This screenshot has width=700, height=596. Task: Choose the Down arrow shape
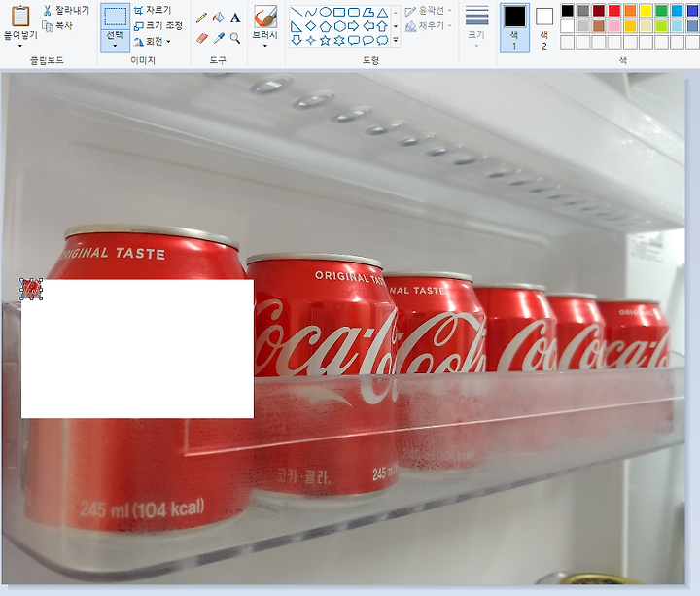pos(297,41)
